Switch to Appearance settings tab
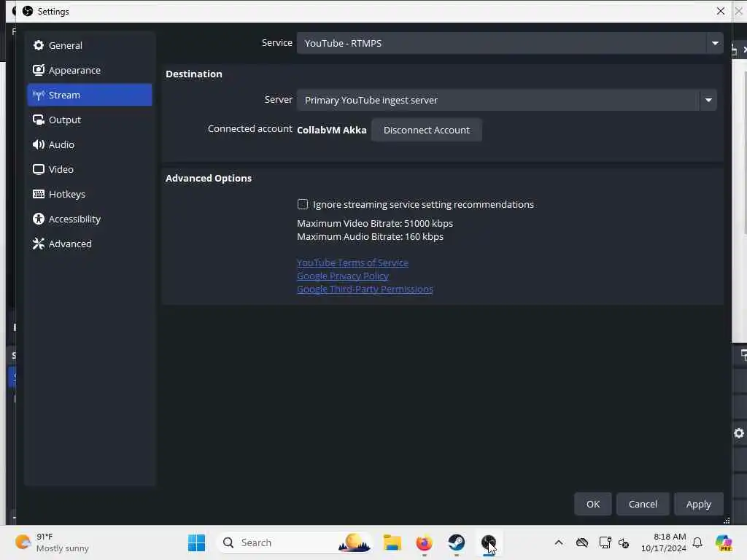Screen dimensions: 747x560 coord(90,70)
